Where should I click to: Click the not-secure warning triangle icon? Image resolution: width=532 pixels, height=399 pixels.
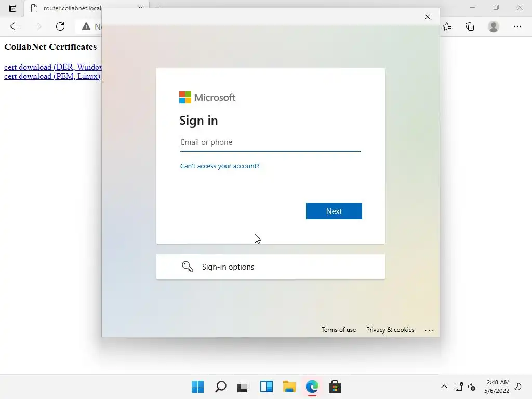(x=86, y=26)
